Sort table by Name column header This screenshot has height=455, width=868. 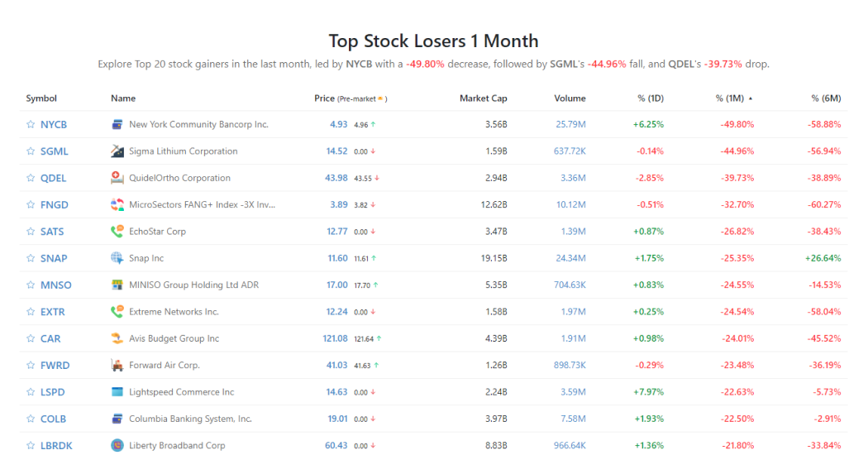tap(123, 98)
